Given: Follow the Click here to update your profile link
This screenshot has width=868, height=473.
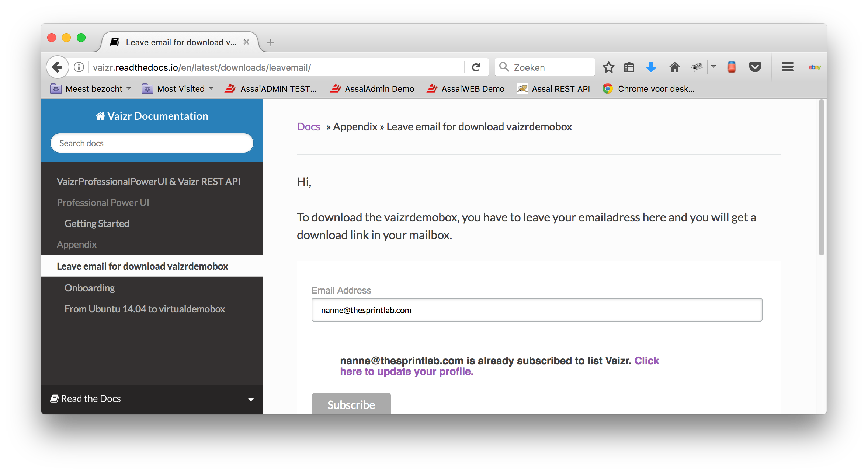Looking at the screenshot, I should click(499, 366).
